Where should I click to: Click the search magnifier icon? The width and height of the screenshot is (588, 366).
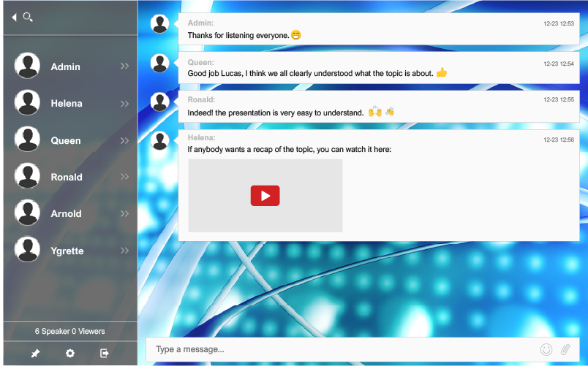pyautogui.click(x=28, y=17)
